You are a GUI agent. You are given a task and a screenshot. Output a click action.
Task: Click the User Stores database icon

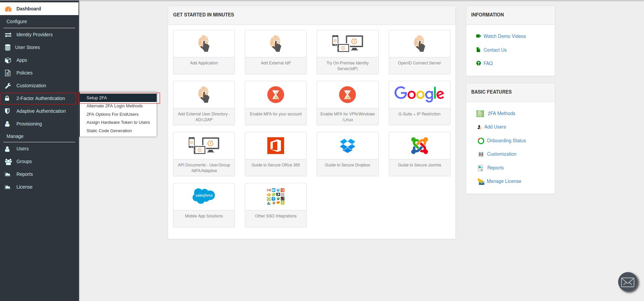[x=8, y=47]
